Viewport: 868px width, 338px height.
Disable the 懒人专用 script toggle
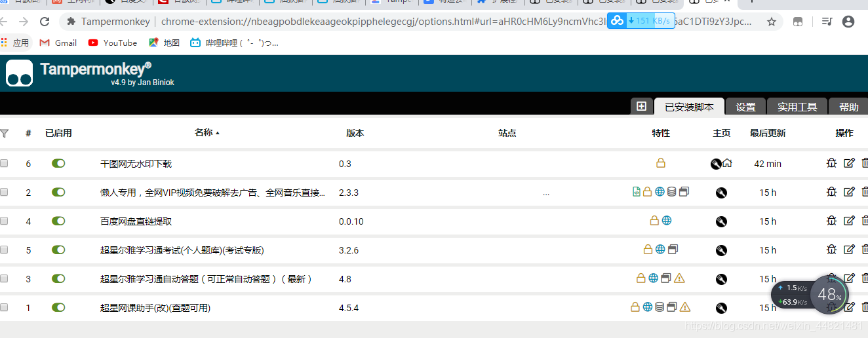(x=58, y=192)
